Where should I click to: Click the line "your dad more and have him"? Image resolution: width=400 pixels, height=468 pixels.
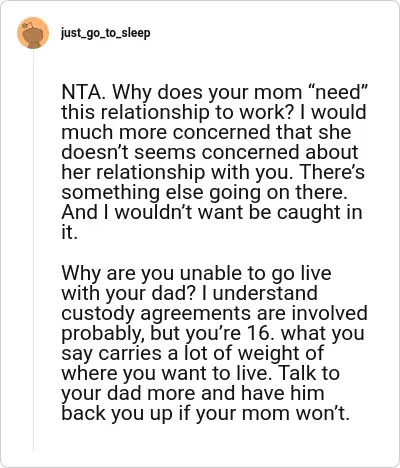coord(193,393)
